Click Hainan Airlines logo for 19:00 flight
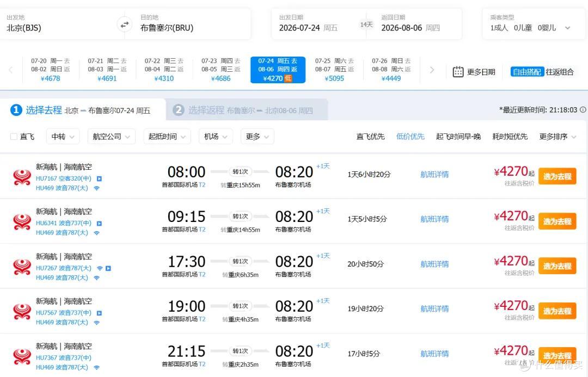 coord(22,312)
